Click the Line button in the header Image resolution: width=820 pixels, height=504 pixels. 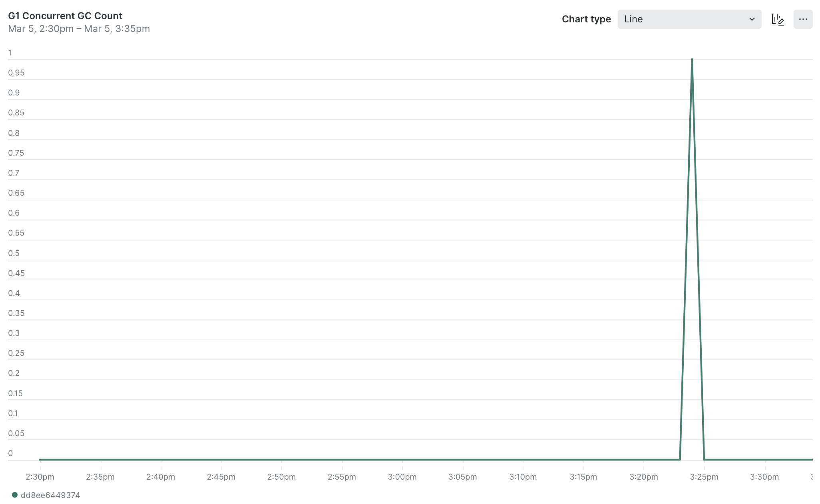click(x=689, y=19)
